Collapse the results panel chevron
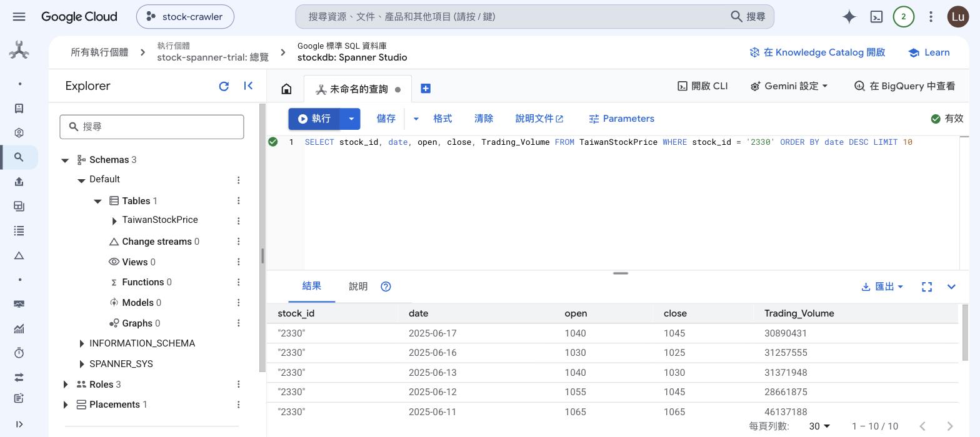Viewport: 980px width, 437px height. point(951,287)
